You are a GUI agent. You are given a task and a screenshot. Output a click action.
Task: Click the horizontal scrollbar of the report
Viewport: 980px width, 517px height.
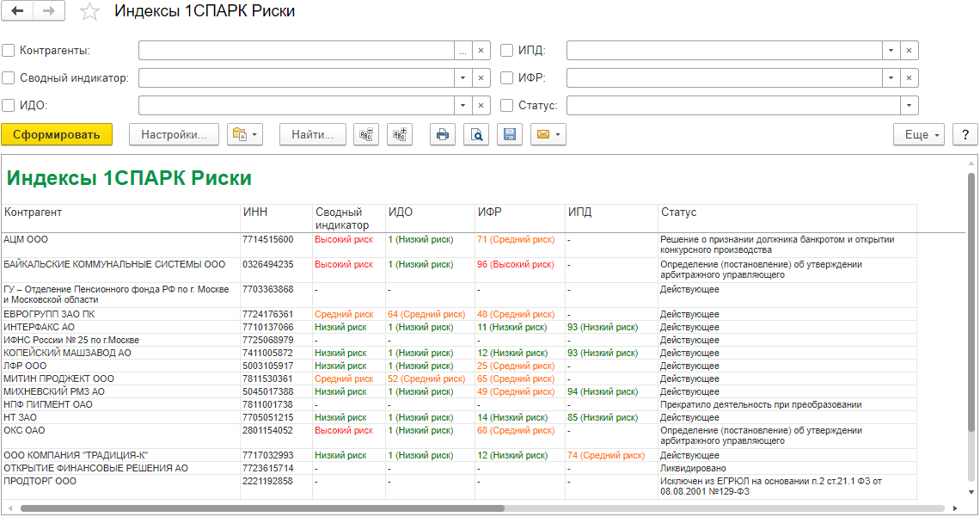click(262, 508)
